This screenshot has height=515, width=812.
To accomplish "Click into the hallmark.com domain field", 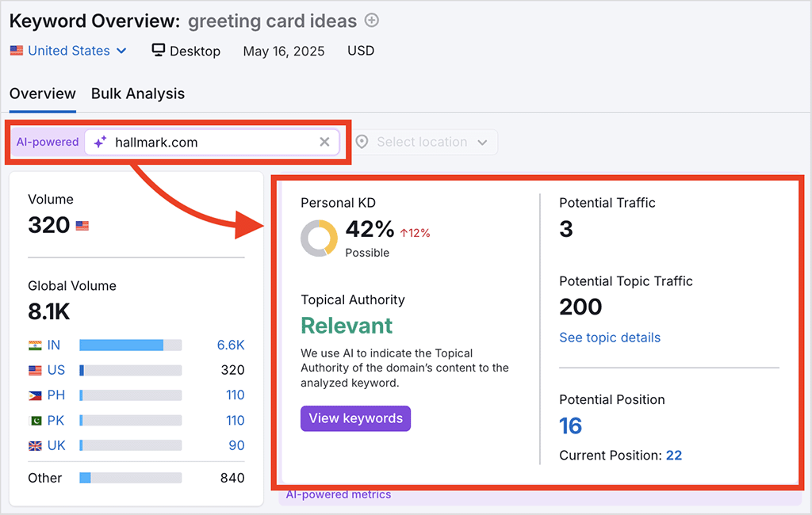I will pyautogui.click(x=212, y=142).
